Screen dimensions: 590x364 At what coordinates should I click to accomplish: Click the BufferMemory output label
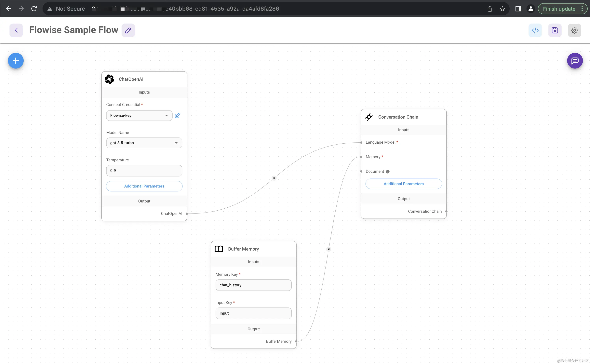tap(279, 341)
